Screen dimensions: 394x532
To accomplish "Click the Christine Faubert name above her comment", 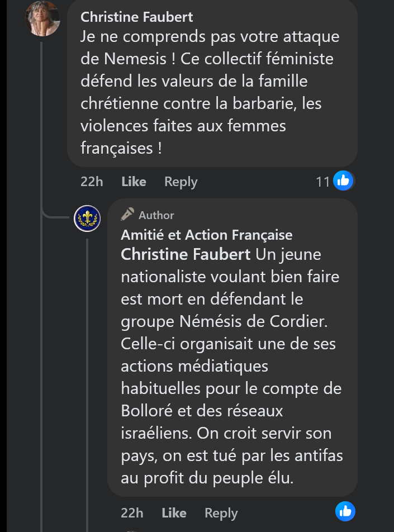I will pyautogui.click(x=137, y=17).
